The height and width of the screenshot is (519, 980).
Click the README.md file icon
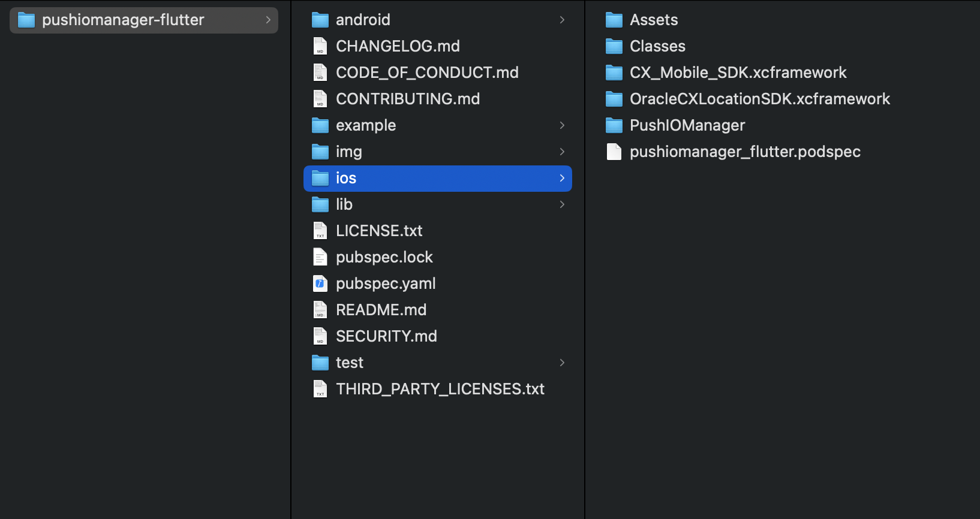(320, 310)
